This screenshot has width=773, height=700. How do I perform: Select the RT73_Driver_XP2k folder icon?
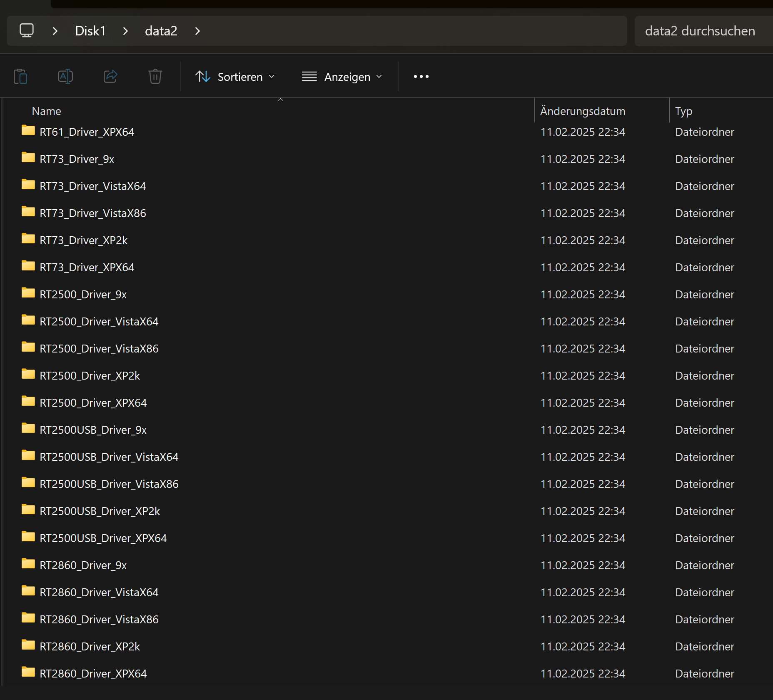pos(28,239)
